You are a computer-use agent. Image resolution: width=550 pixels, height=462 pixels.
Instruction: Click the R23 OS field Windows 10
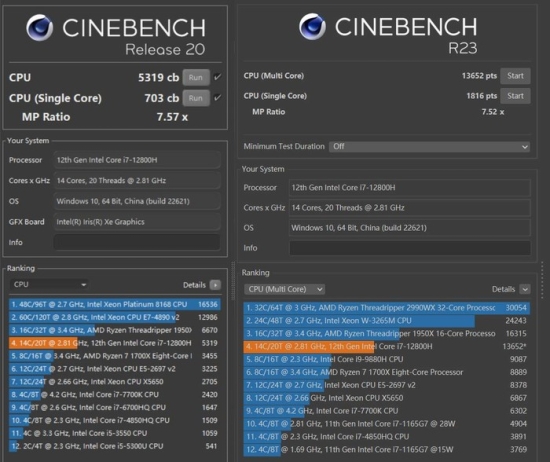[410, 228]
